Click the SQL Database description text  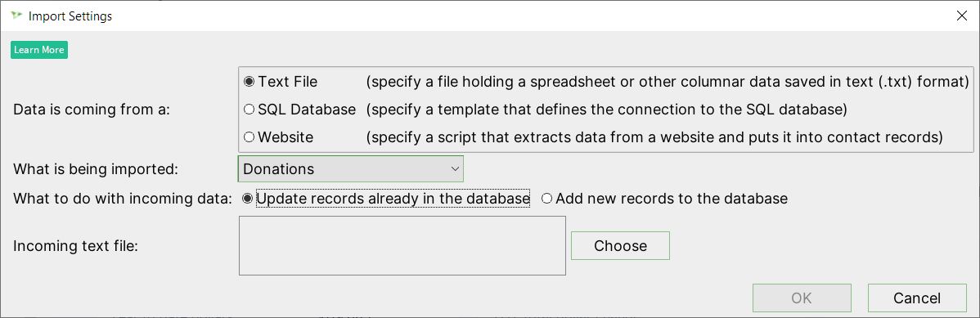(x=606, y=110)
